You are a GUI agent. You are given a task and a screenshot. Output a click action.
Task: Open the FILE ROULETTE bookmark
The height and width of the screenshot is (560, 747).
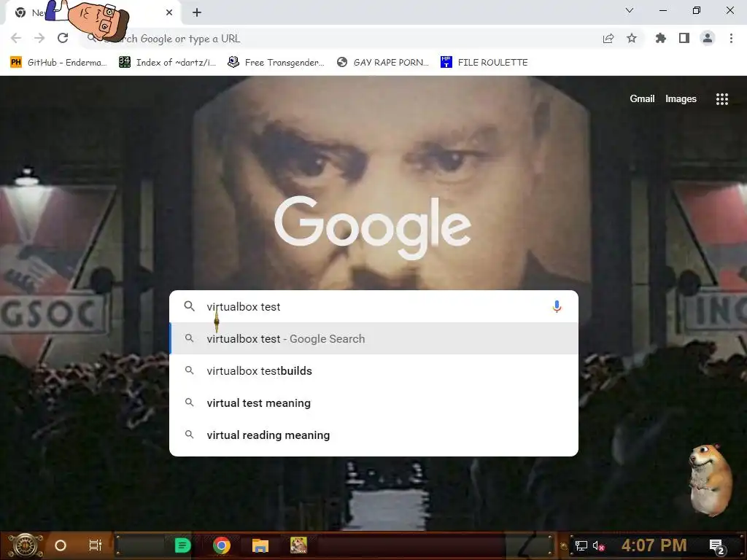coord(484,63)
